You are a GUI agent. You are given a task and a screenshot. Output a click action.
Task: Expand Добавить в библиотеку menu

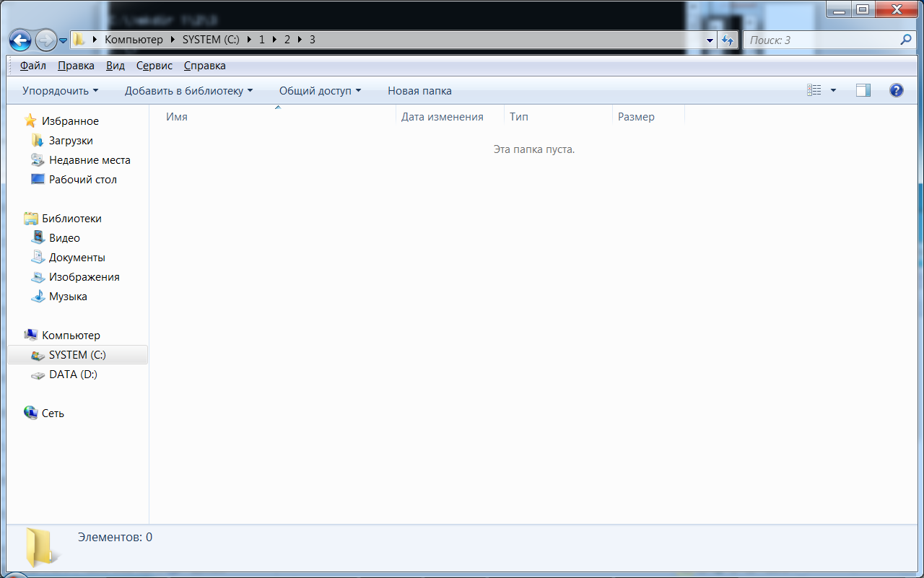[x=188, y=91]
